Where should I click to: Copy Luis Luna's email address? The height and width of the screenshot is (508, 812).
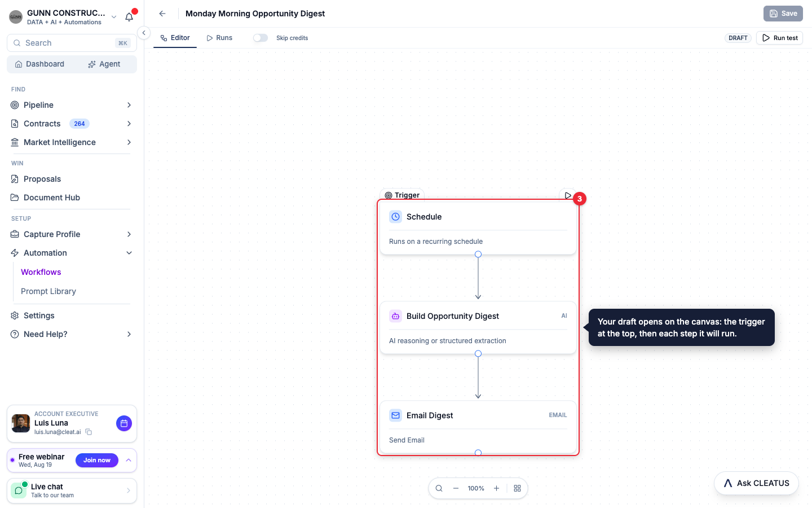tap(89, 432)
